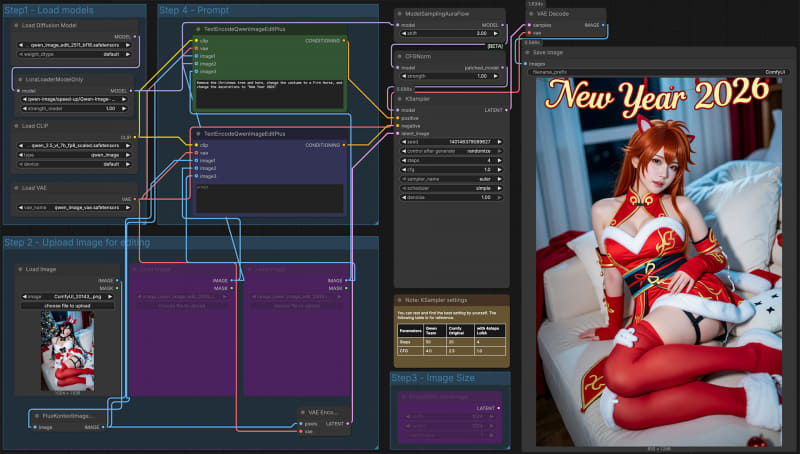Collapse the FluxKontextImage node via its title dot
The width and height of the screenshot is (800, 454).
click(x=37, y=416)
